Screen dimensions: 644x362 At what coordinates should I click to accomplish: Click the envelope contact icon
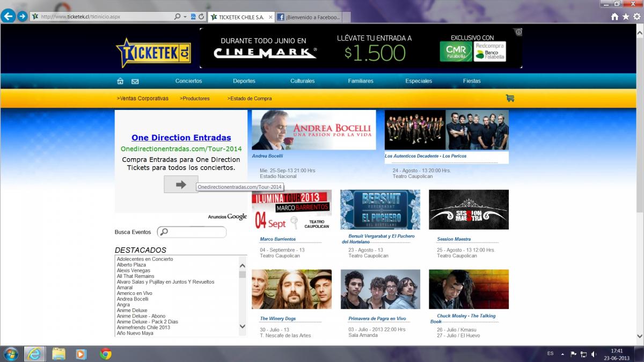(135, 82)
